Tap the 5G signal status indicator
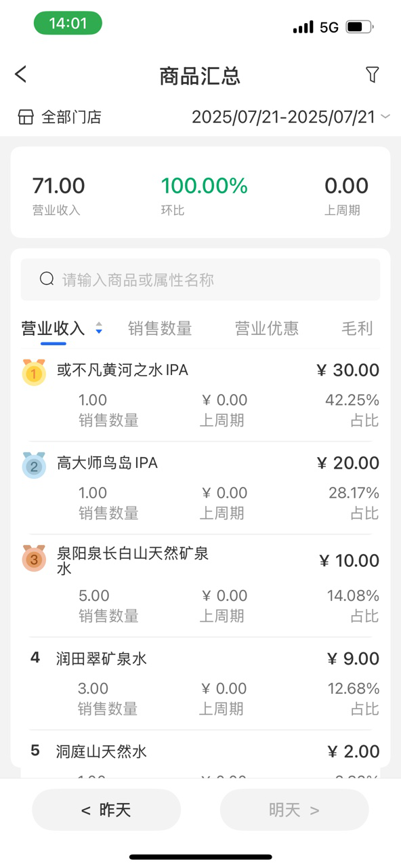 329,27
